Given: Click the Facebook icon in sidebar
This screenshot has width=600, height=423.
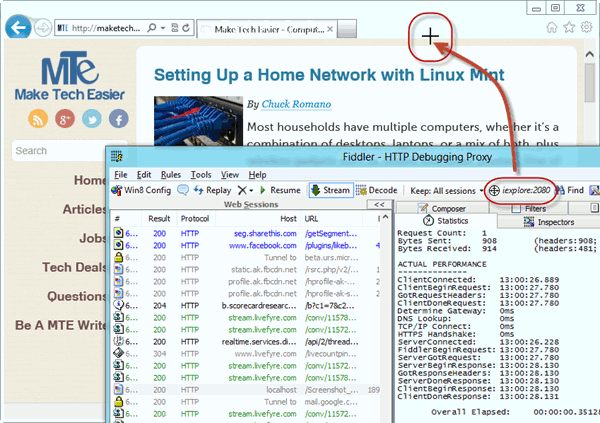Looking at the screenshot, I should pyautogui.click(x=119, y=119).
